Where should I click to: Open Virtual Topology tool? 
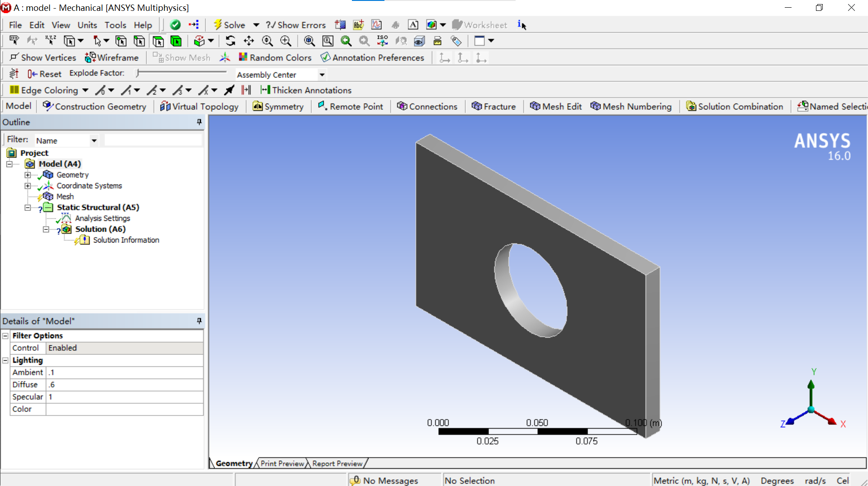pos(199,106)
